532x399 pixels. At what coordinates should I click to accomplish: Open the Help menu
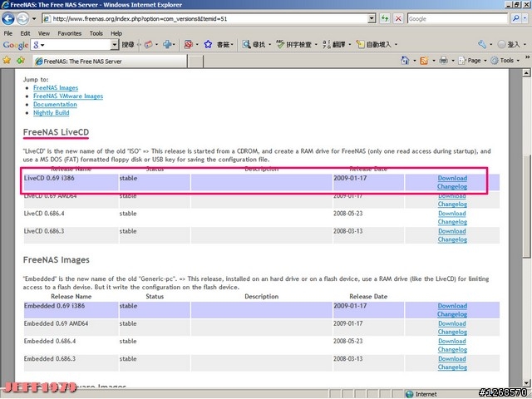coord(116,33)
